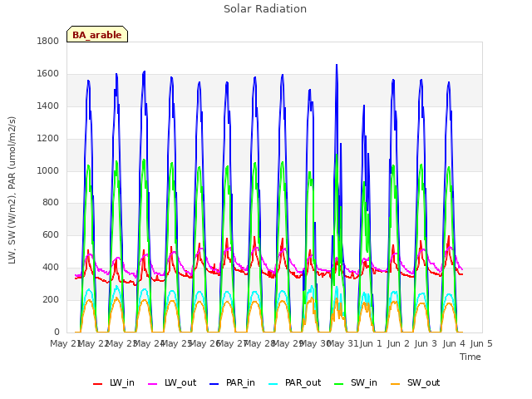Image resolution: width=532 pixels, height=399 pixels.
Task: Click the 800 y-axis tick label
Action: (51, 203)
